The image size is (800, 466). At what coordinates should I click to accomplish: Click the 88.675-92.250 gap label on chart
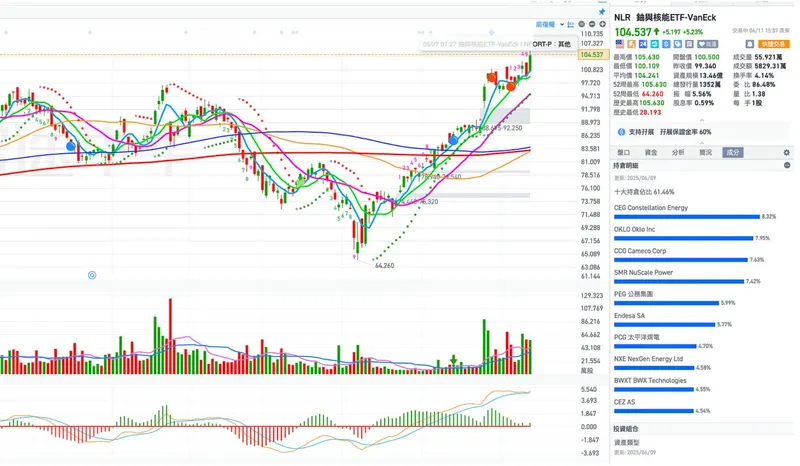coord(502,128)
